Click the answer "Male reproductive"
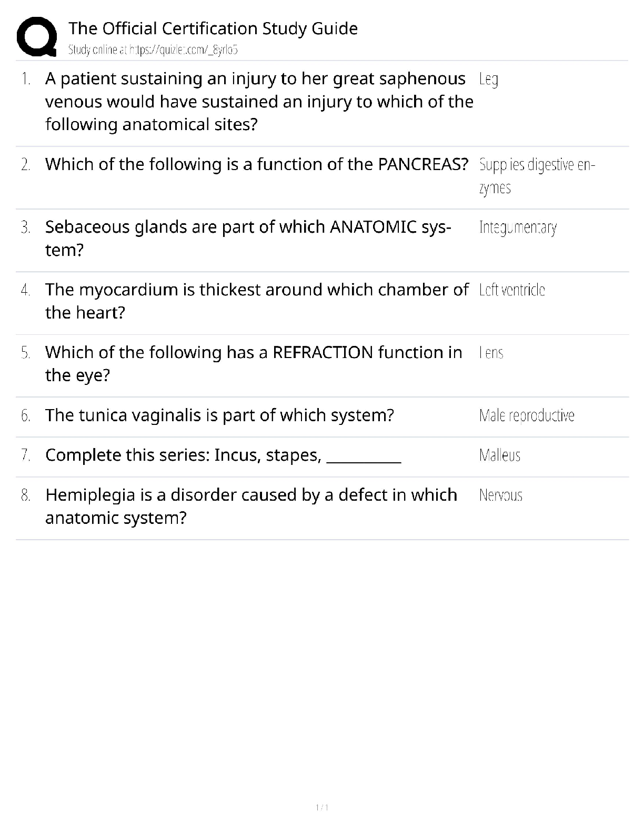 [x=527, y=415]
